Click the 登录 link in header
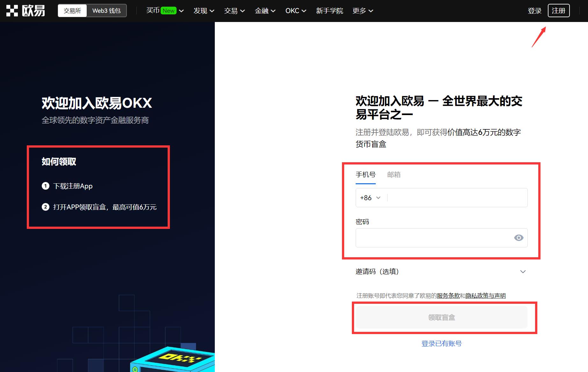This screenshot has height=372, width=588. pyautogui.click(x=534, y=11)
